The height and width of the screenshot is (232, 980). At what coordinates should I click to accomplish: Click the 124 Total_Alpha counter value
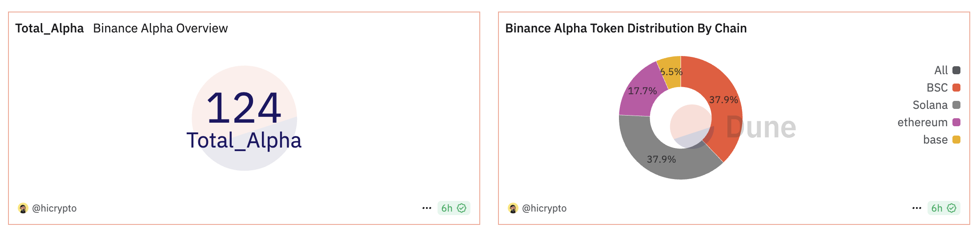pyautogui.click(x=244, y=108)
